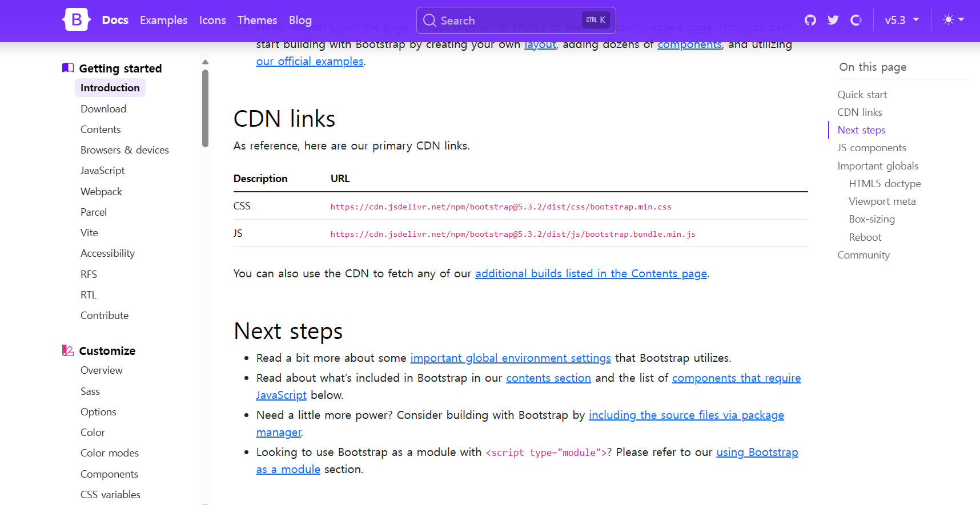This screenshot has height=505, width=980.
Task: Open the Open Collective icon link
Action: (856, 21)
